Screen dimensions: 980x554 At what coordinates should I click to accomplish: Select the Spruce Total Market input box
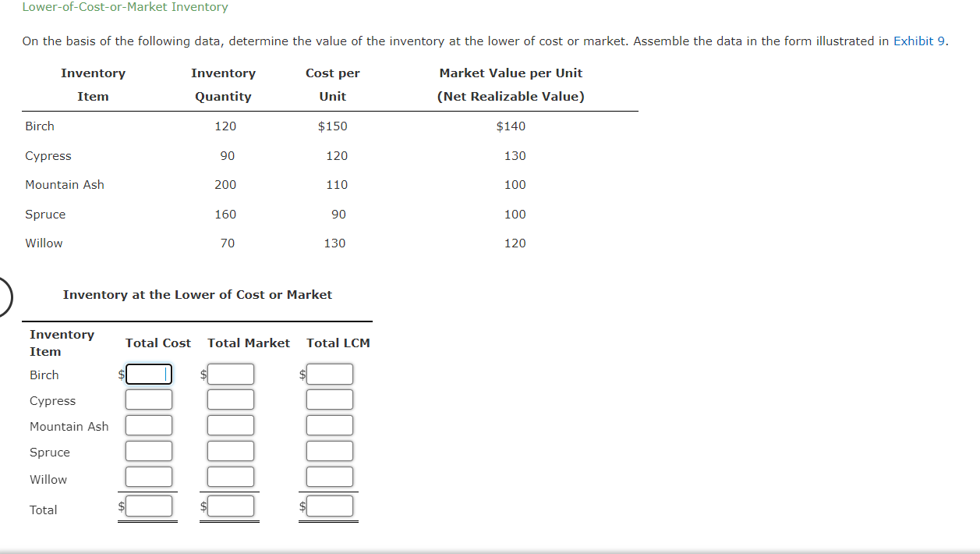click(x=230, y=450)
